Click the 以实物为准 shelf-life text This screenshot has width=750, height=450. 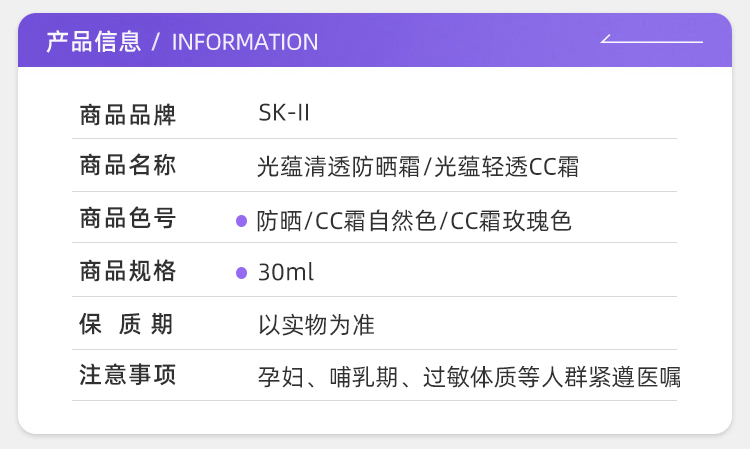[316, 325]
